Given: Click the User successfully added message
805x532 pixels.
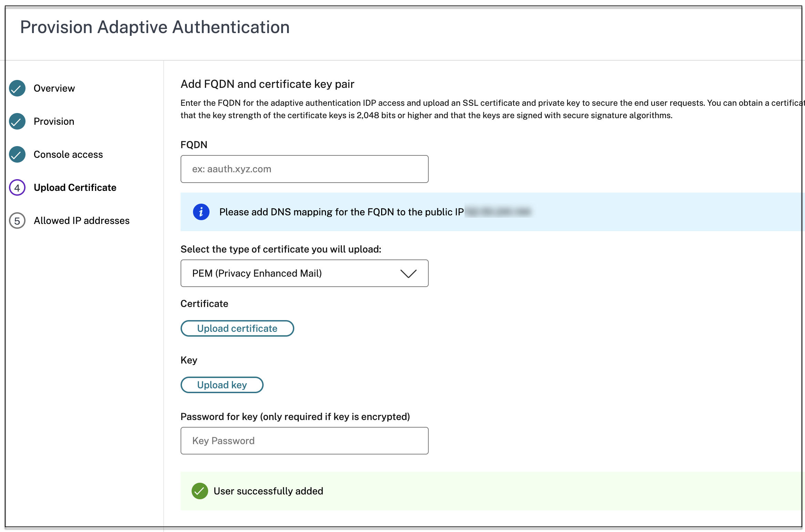Looking at the screenshot, I should (x=268, y=491).
